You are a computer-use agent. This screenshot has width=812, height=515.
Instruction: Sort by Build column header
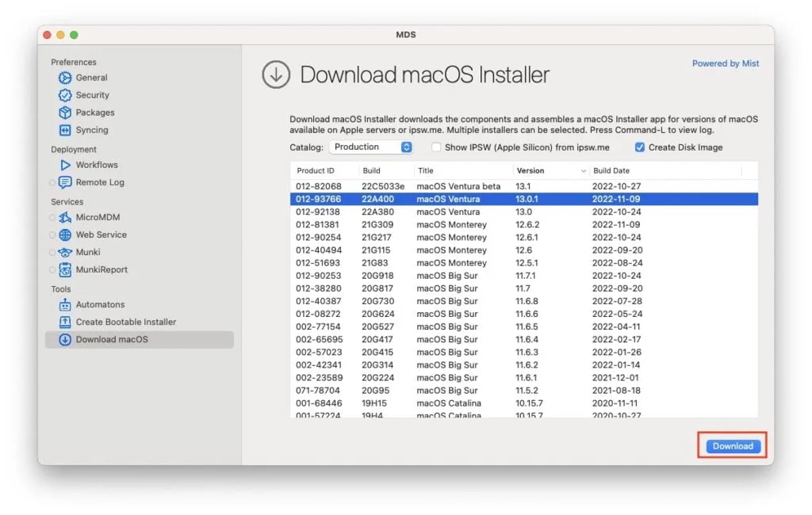[x=371, y=171]
